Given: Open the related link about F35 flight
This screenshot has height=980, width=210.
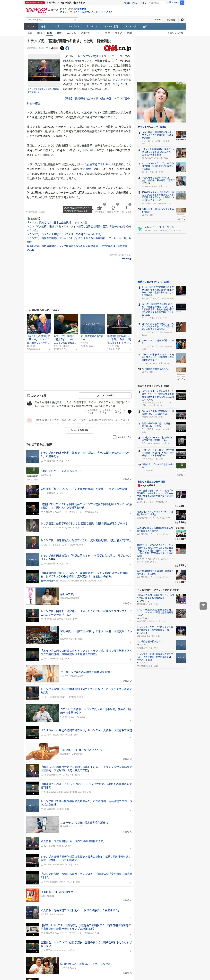Looking at the screenshot, I should (x=57, y=223).
